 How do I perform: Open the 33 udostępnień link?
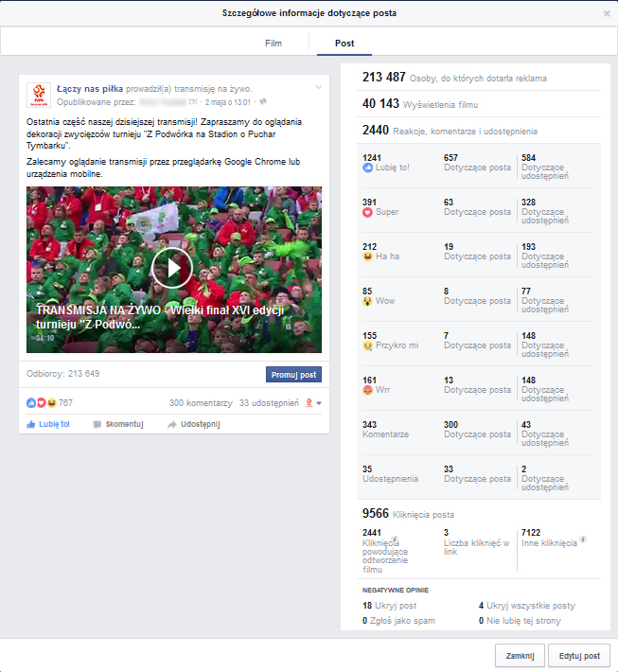pos(269,403)
